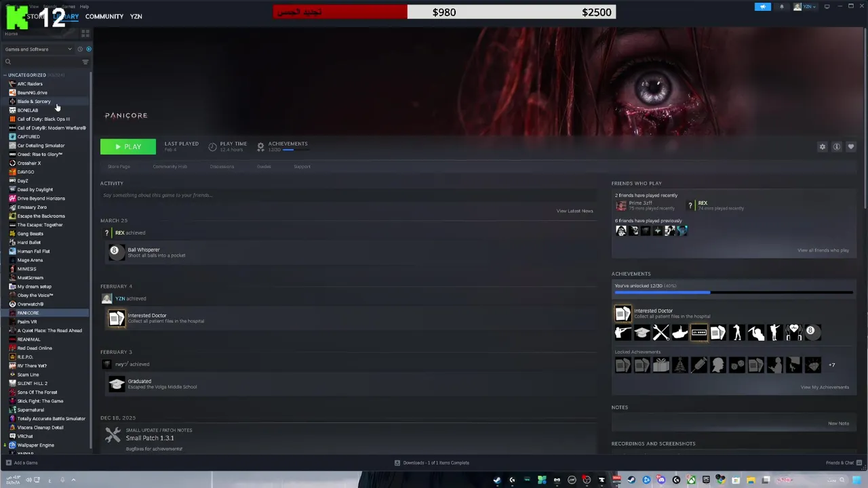The image size is (868, 488).
Task: Open View My Achievements link
Action: coord(825,387)
